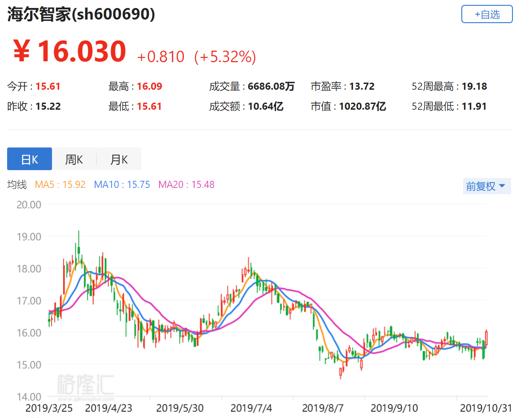This screenshot has width=532, height=418.
Task: Select the MA5 : 15.92 indicator label
Action: 60,184
